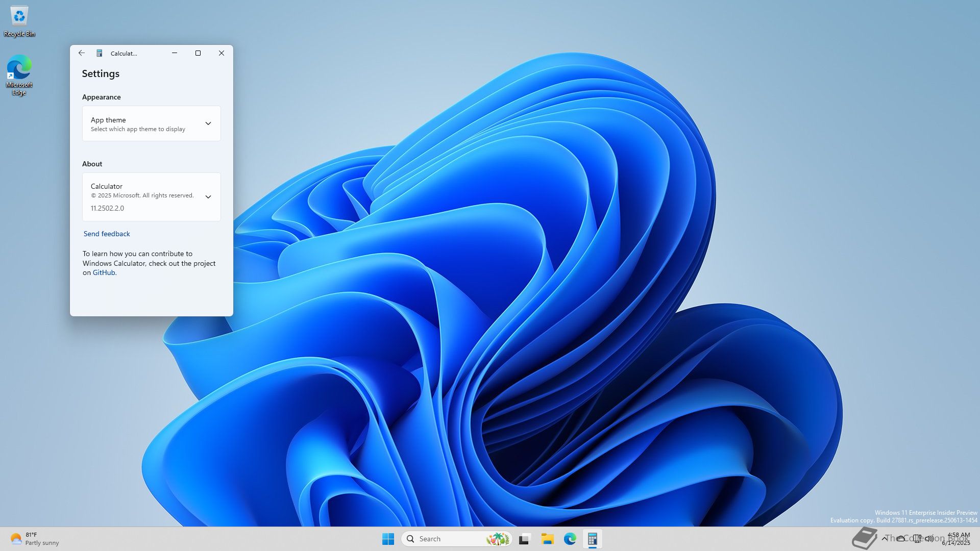Open the Send feedback link
This screenshot has height=551, width=980.
(107, 234)
